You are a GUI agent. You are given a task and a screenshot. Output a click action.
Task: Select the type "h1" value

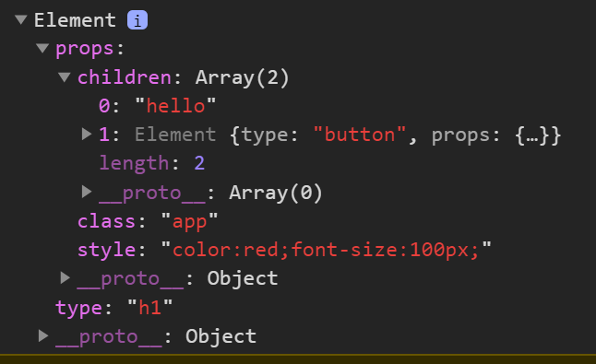pyautogui.click(x=149, y=308)
